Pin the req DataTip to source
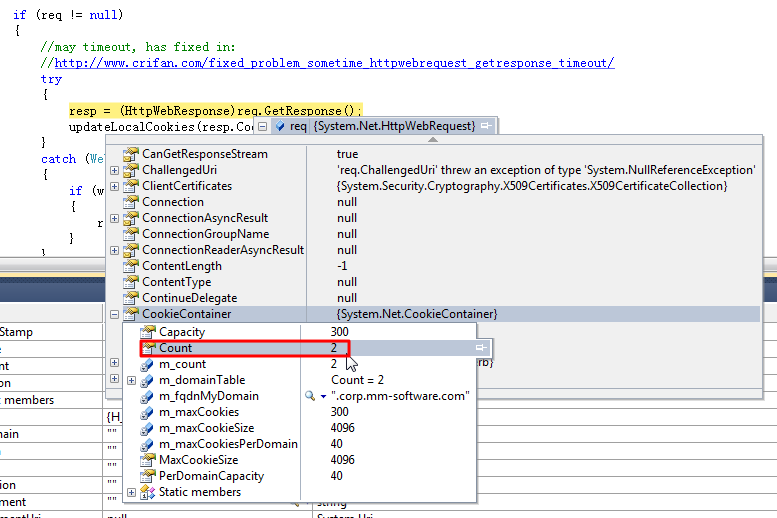Screen dimensions: 777x518 (x=486, y=126)
